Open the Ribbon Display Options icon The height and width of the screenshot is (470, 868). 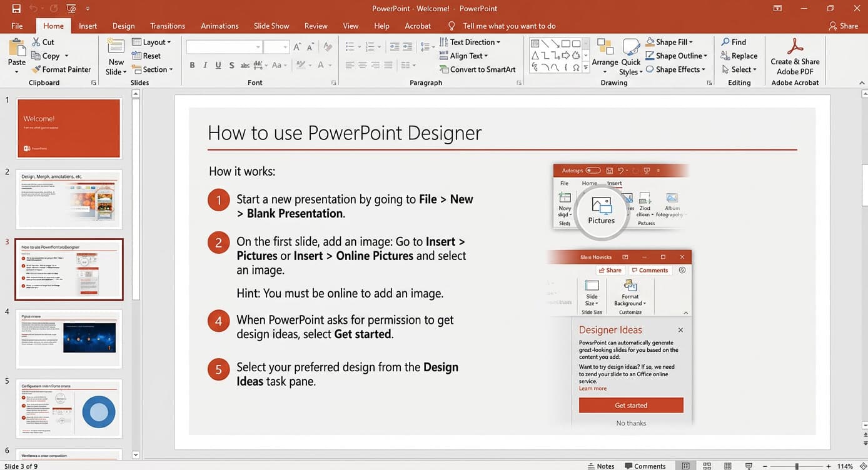(777, 9)
